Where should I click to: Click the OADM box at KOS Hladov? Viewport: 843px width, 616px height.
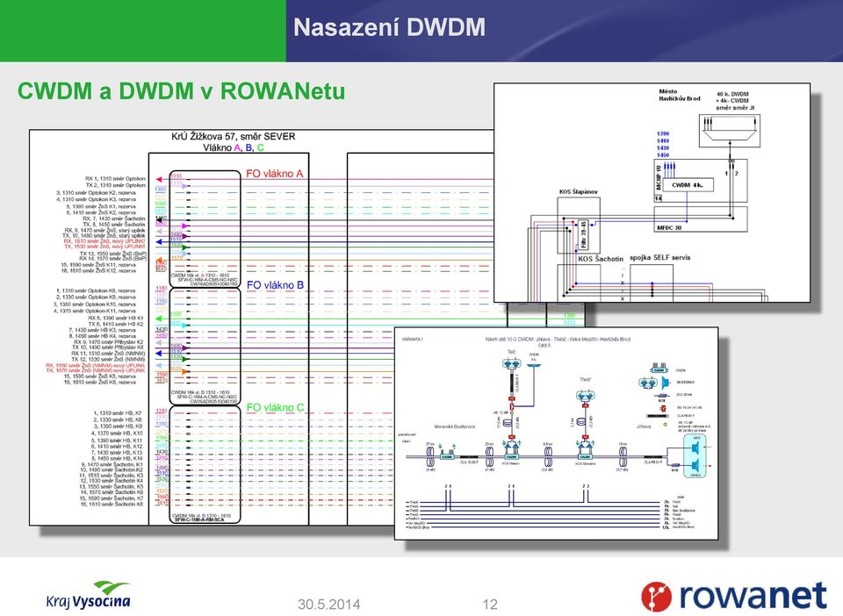[511, 456]
